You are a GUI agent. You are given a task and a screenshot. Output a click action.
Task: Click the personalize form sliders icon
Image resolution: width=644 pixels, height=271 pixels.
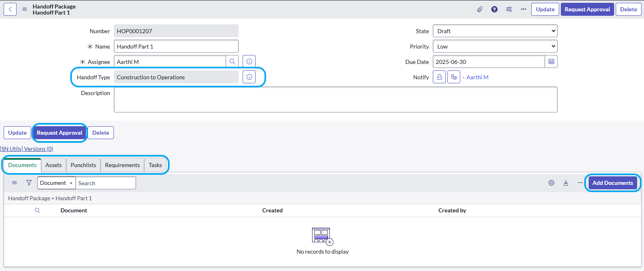tap(509, 9)
